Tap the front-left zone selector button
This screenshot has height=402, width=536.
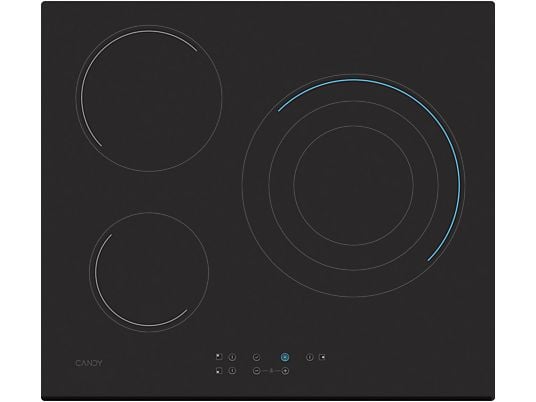coord(232,371)
